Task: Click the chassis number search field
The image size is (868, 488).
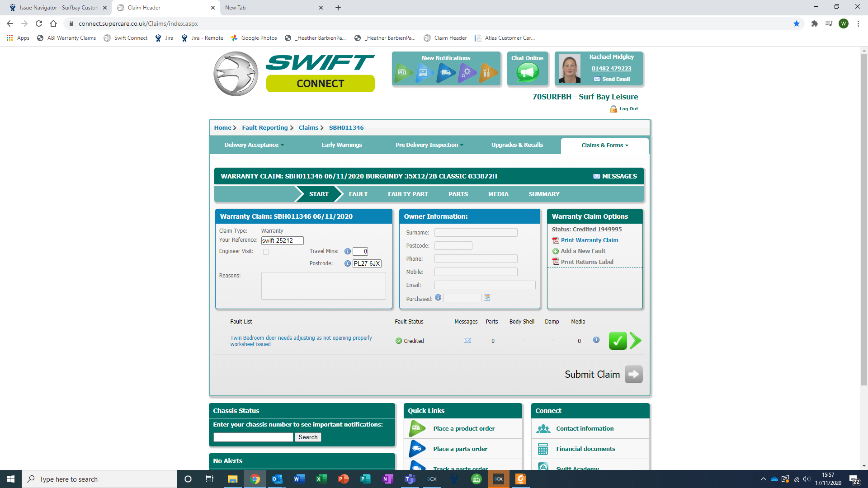Action: (x=253, y=437)
